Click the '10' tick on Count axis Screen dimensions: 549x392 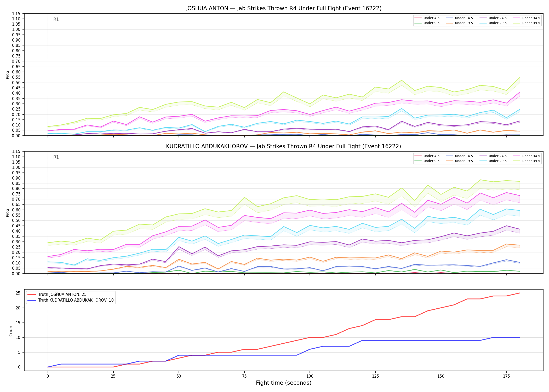18,337
